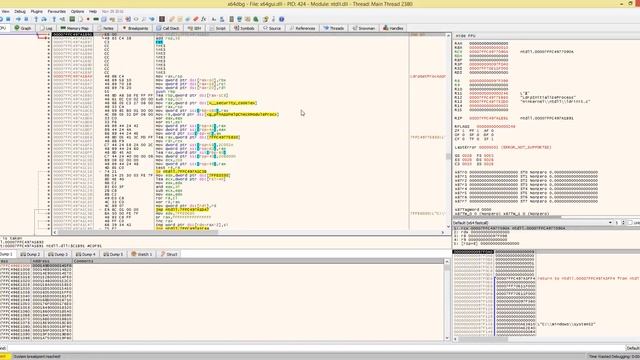The image size is (640, 360).
Task: Click the black dot Breakpoints toolbar icon
Action: (88, 19)
